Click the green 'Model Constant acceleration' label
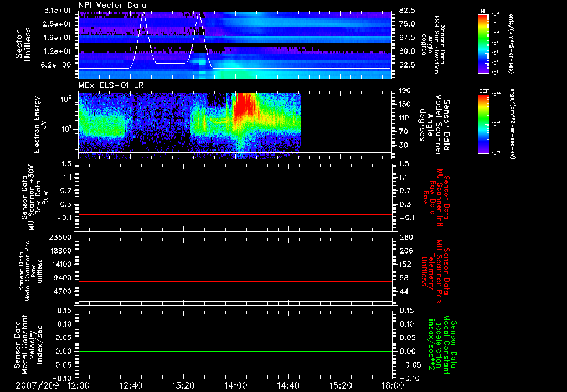567x392 pixels. (x=442, y=345)
